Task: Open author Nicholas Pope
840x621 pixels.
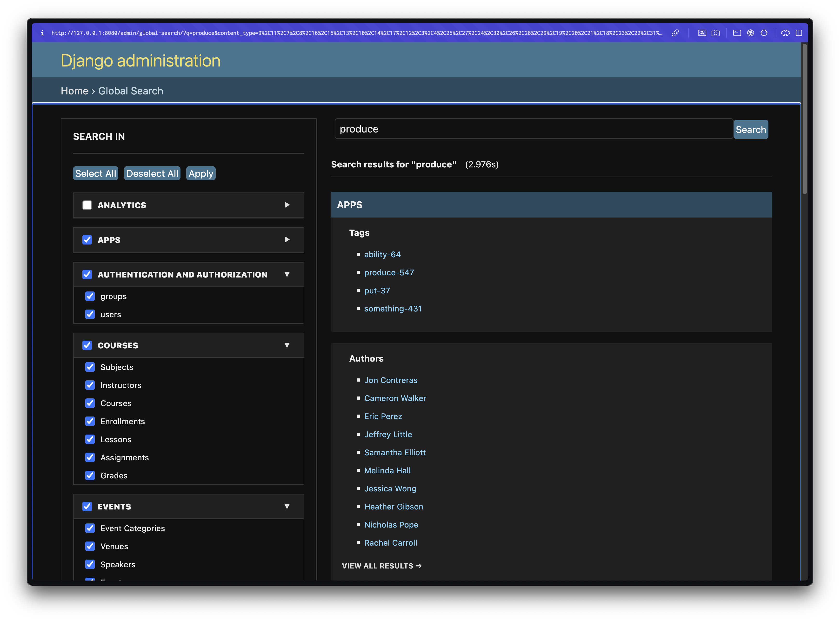Action: click(391, 524)
